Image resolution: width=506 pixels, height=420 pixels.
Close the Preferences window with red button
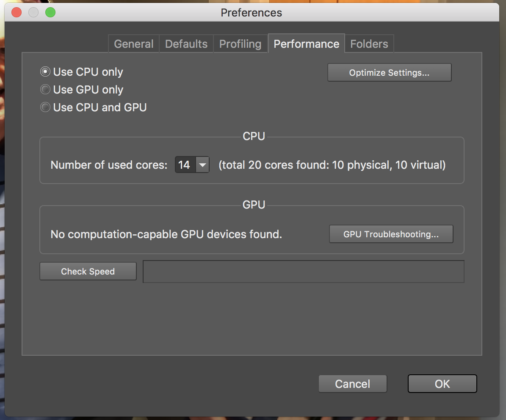(17, 13)
